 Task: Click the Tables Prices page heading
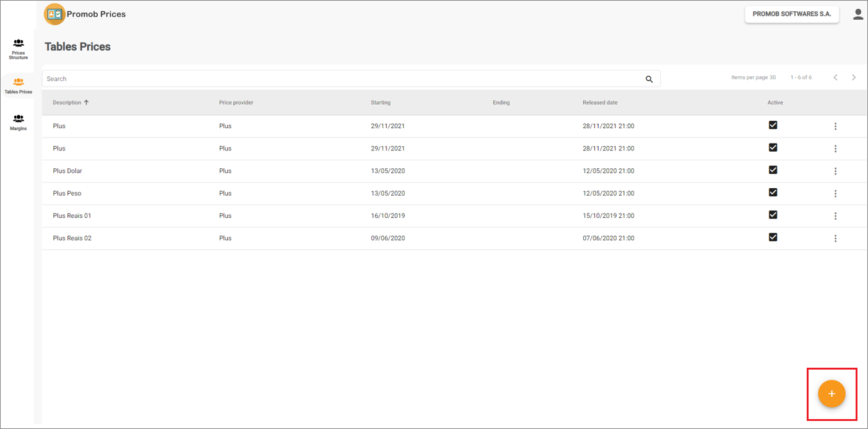pyautogui.click(x=77, y=47)
